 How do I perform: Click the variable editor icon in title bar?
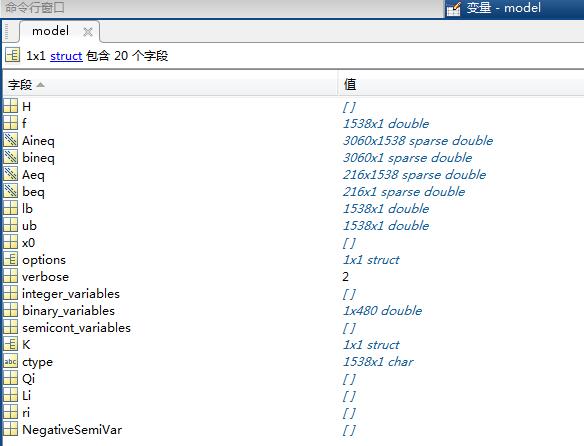pyautogui.click(x=453, y=9)
